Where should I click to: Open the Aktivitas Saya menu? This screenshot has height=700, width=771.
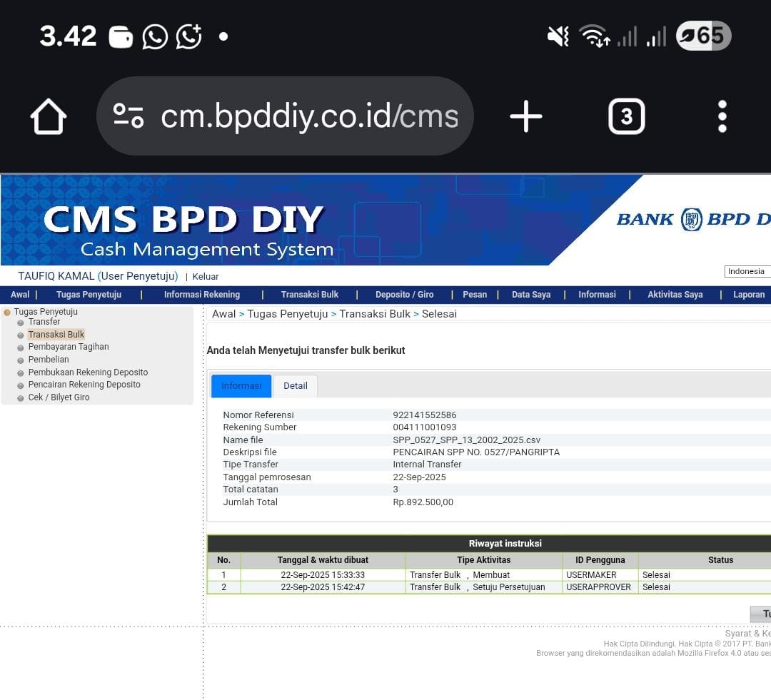click(675, 295)
